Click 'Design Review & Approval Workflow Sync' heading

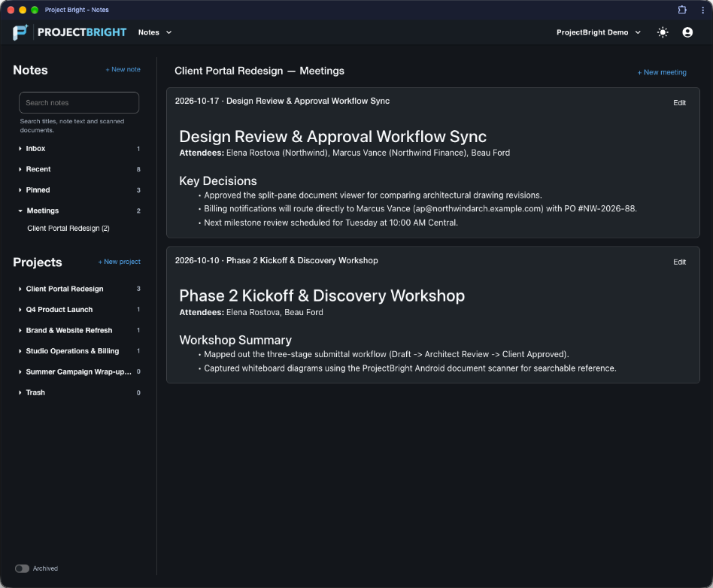333,136
